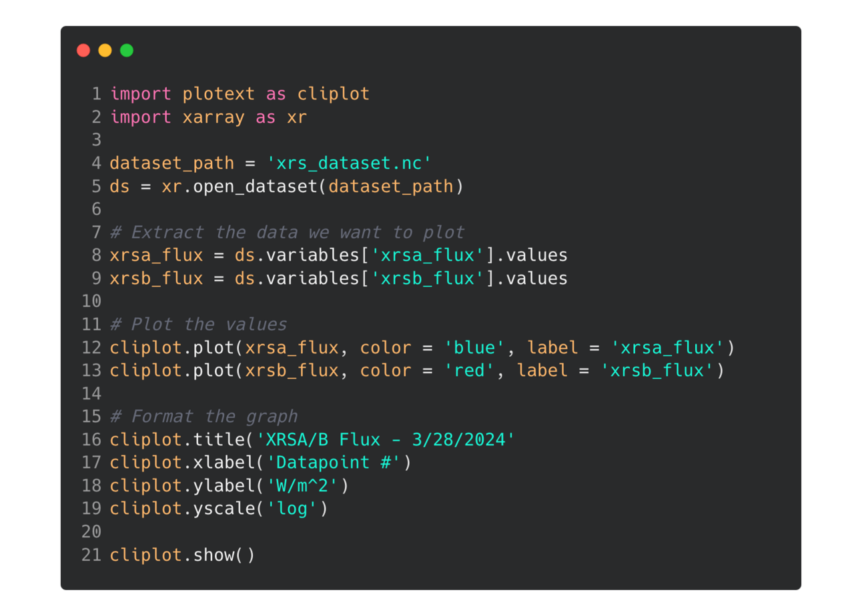Click 'xrsb_flux' variable on line 9
Screen dimensions: 862x616
[156, 278]
